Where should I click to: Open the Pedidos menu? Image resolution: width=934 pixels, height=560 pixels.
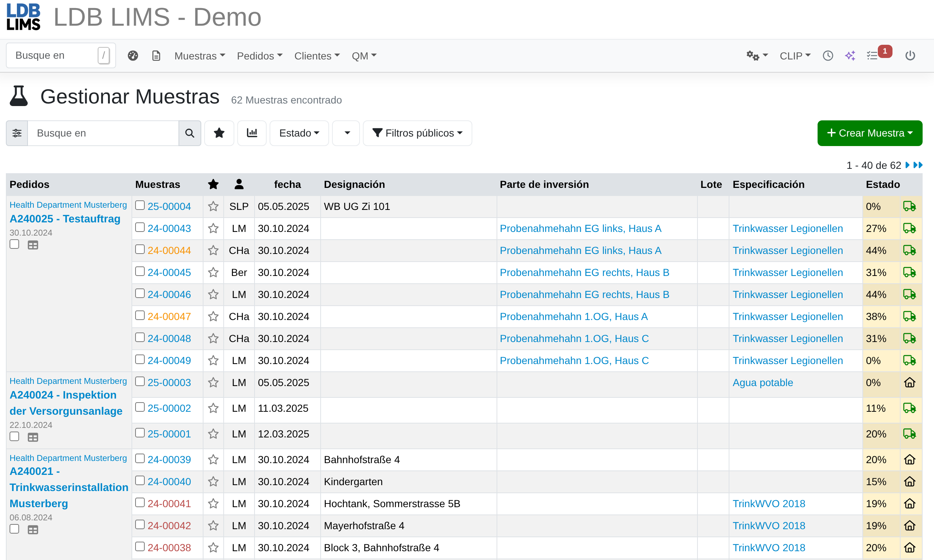[x=259, y=56]
